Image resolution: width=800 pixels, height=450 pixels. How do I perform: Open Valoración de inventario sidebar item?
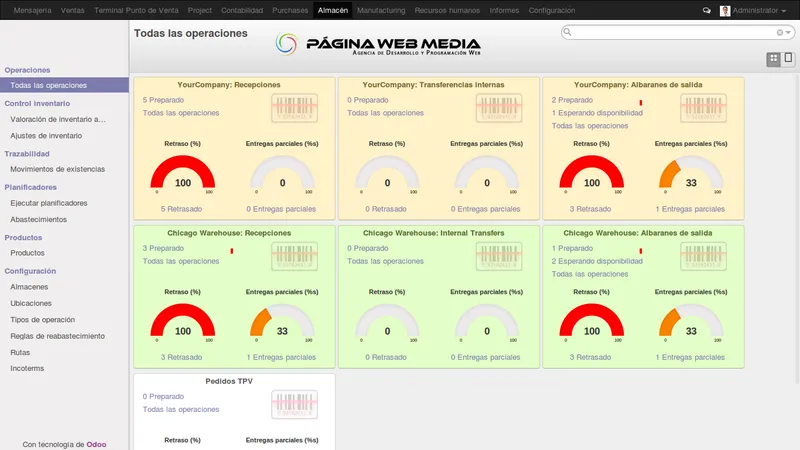point(58,119)
